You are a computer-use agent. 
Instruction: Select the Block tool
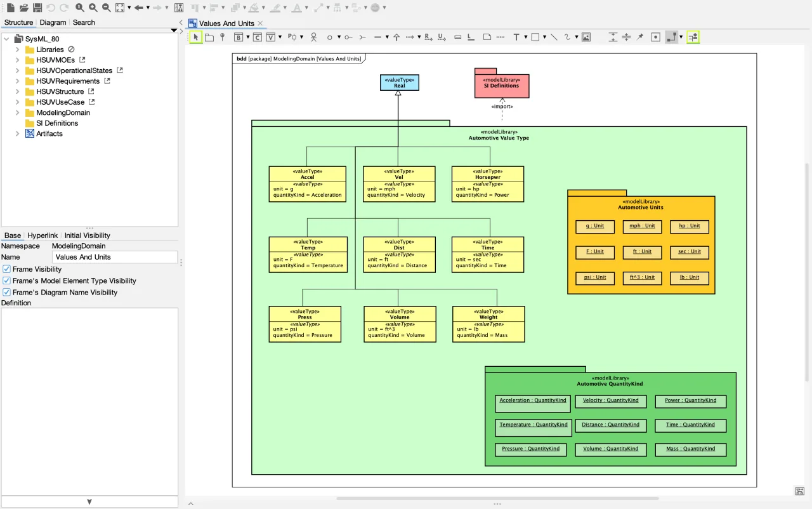pos(239,37)
